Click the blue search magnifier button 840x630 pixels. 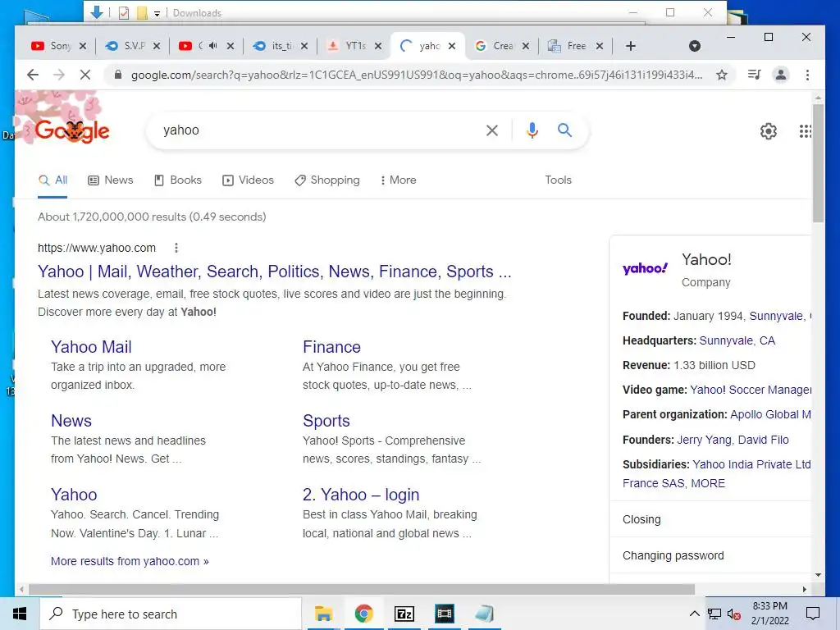pos(564,130)
